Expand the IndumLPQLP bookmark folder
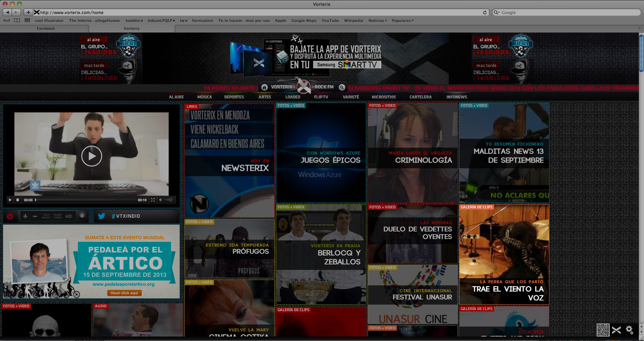Image resolution: width=644 pixels, height=341 pixels. tap(161, 21)
